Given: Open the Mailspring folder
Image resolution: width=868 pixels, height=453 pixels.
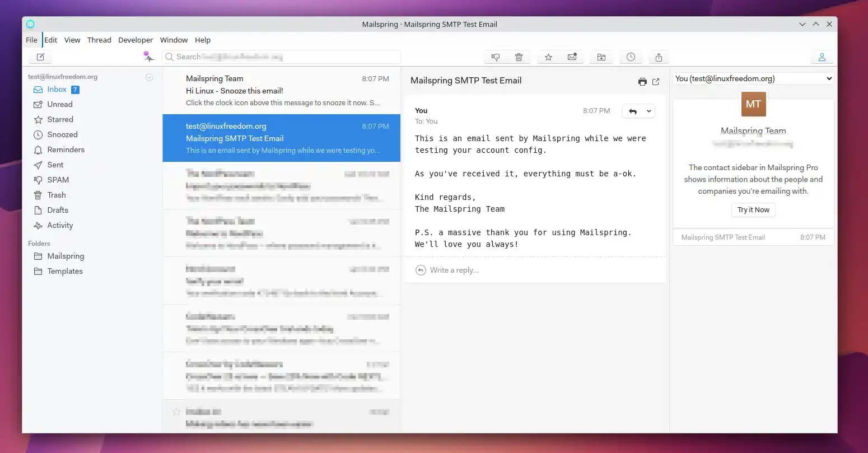Looking at the screenshot, I should coord(66,256).
